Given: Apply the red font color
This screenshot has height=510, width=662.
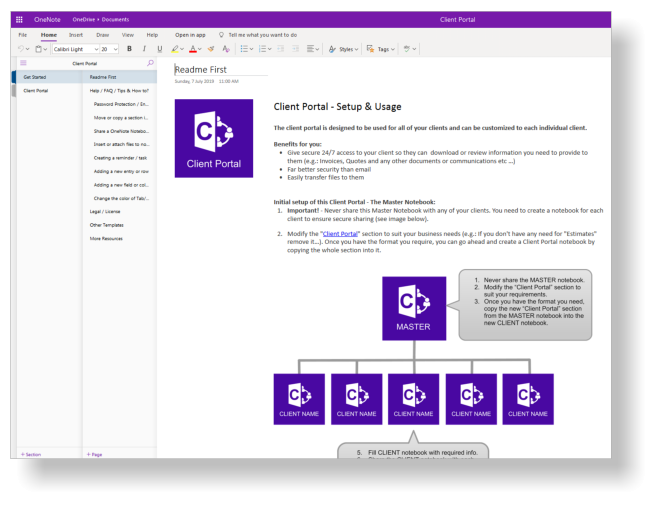Looking at the screenshot, I should point(193,49).
